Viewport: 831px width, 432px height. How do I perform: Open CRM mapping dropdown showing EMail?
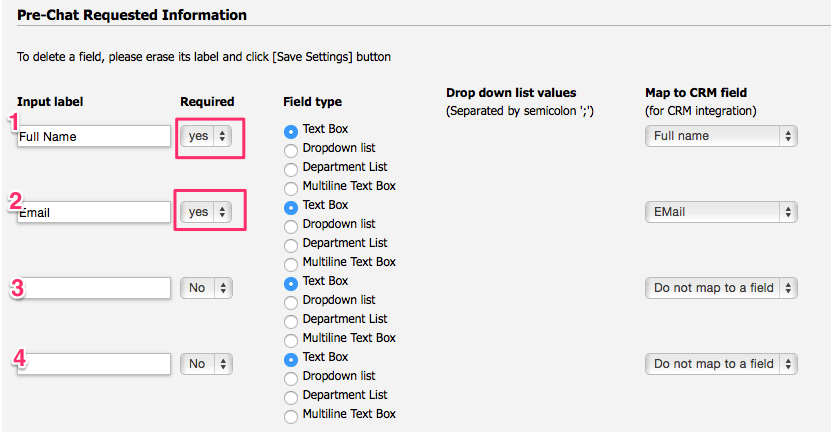pyautogui.click(x=721, y=212)
